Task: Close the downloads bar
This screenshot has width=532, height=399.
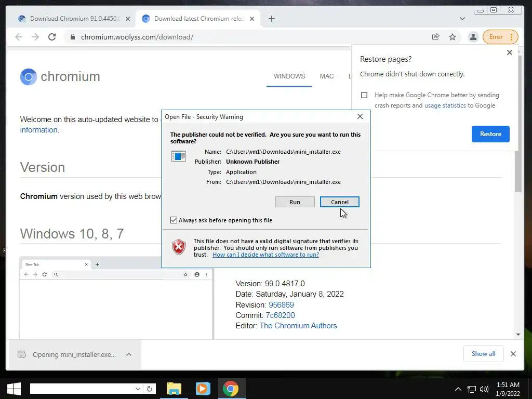Action: 513,354
